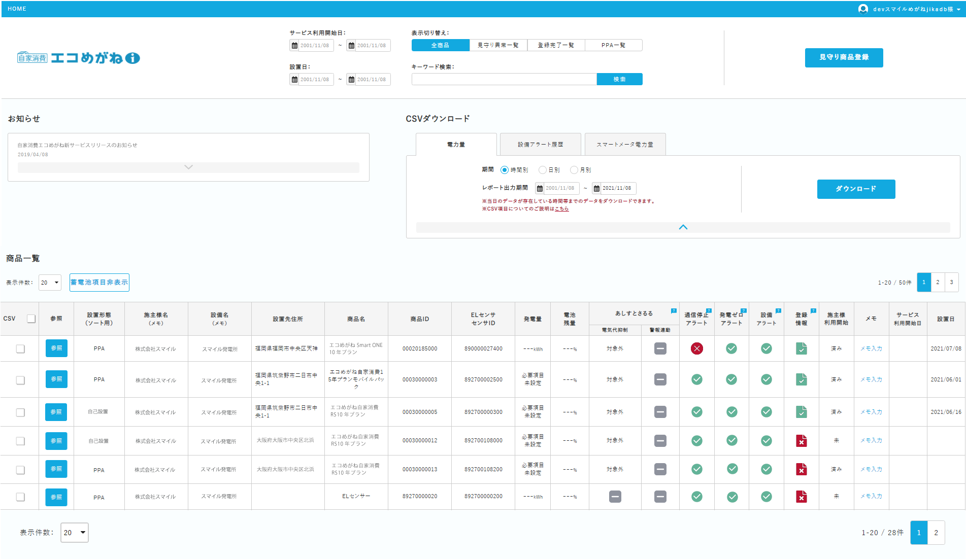966x560 pixels.
Task: Click calendar icon of report period end
Action: click(x=596, y=188)
